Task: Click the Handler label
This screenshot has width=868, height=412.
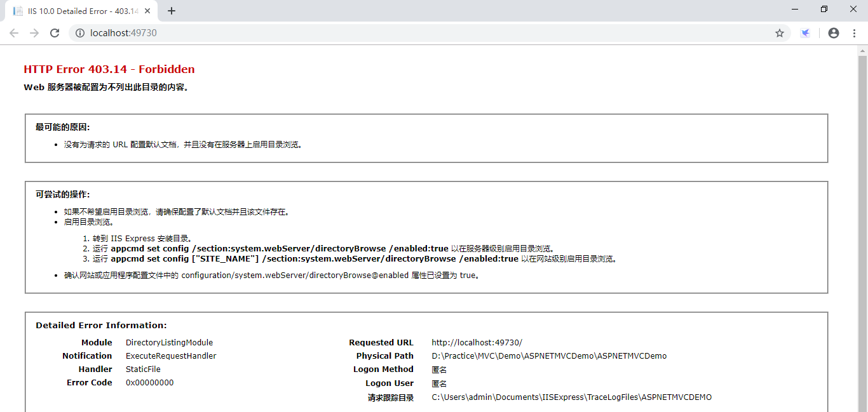Action: click(95, 369)
